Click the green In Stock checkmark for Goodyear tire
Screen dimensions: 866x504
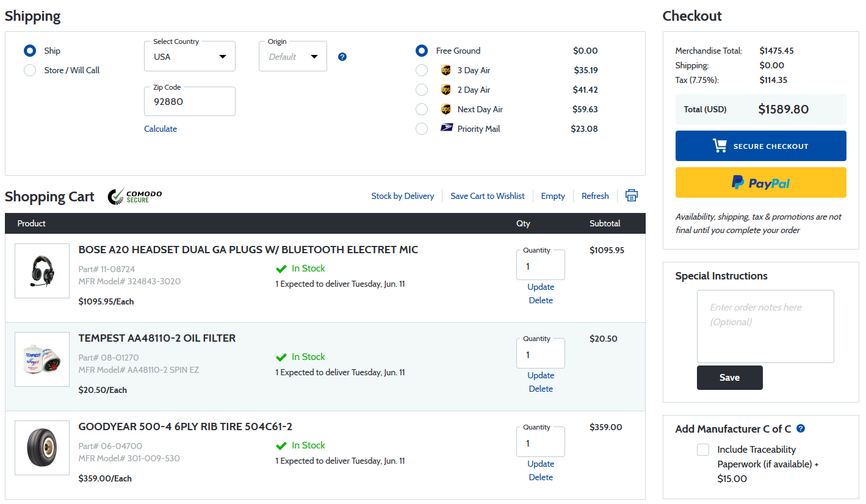pos(281,445)
